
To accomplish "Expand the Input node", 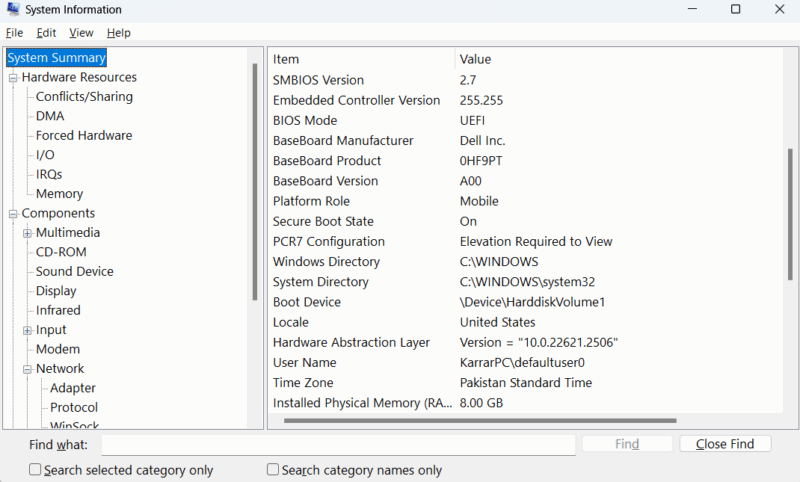I will (28, 331).
